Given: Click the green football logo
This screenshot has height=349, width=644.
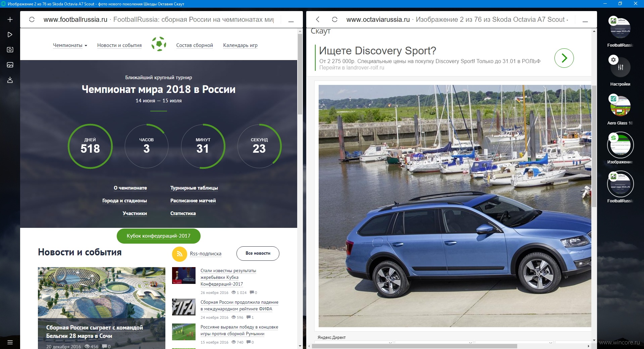Looking at the screenshot, I should tap(159, 44).
